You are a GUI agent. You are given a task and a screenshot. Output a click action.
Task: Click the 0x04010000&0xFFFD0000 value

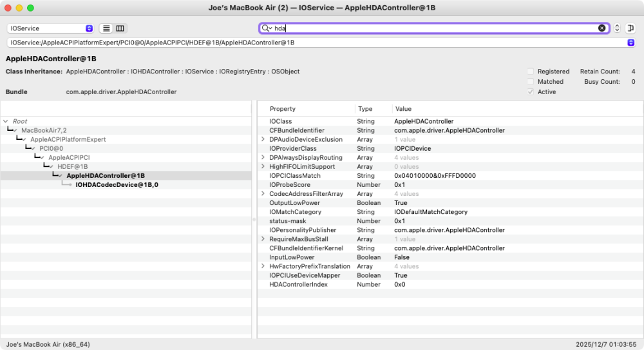click(x=435, y=175)
